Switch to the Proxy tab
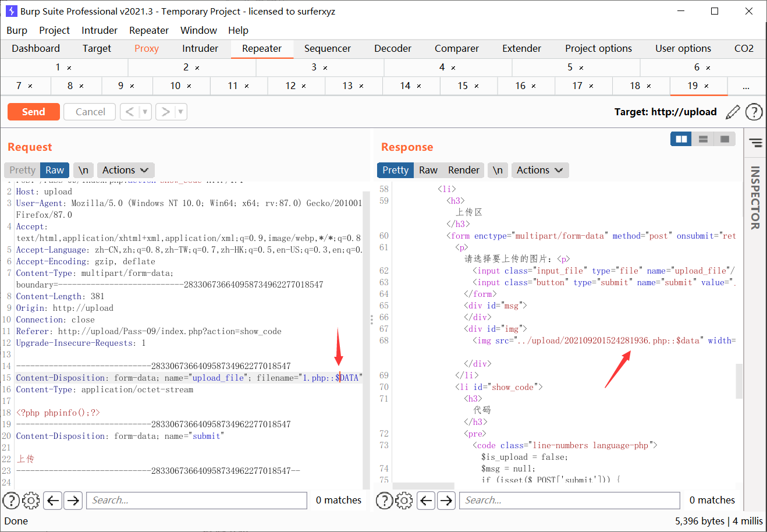This screenshot has height=532, width=767. [147, 49]
